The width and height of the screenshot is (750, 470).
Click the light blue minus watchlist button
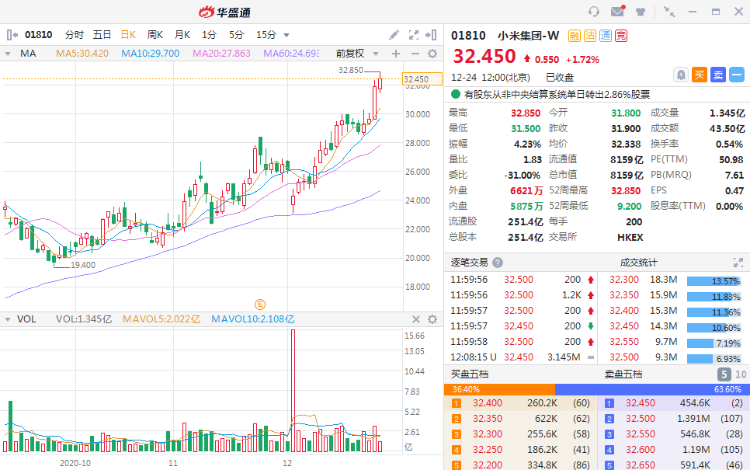point(737,75)
